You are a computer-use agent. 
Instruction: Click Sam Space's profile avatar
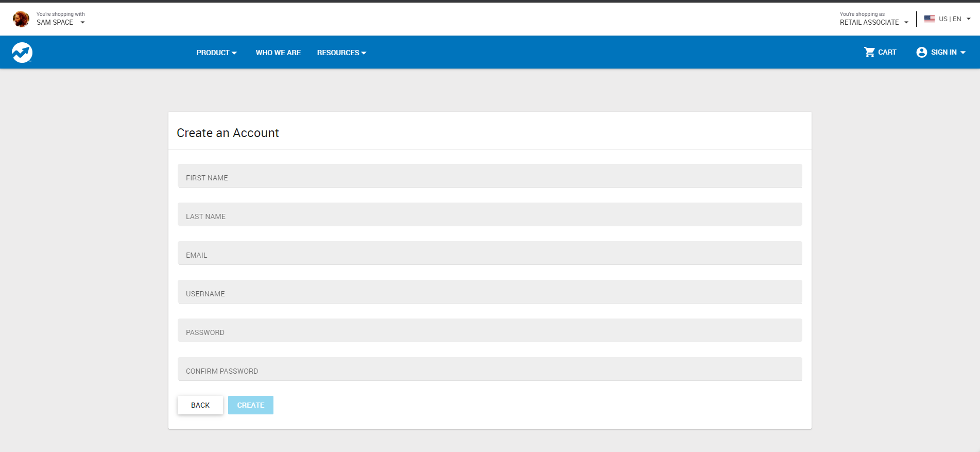coord(21,19)
